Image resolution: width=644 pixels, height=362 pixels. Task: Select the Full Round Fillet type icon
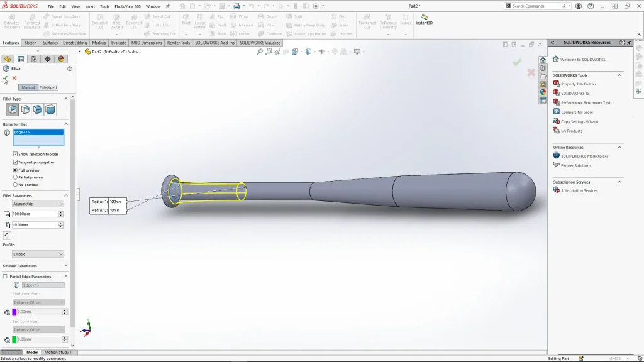coord(50,109)
